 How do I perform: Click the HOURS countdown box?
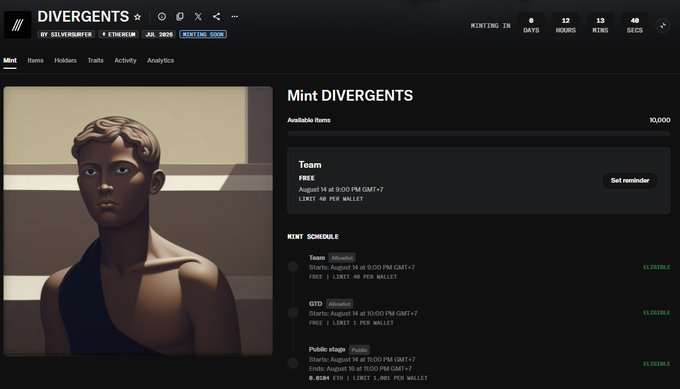pyautogui.click(x=566, y=26)
